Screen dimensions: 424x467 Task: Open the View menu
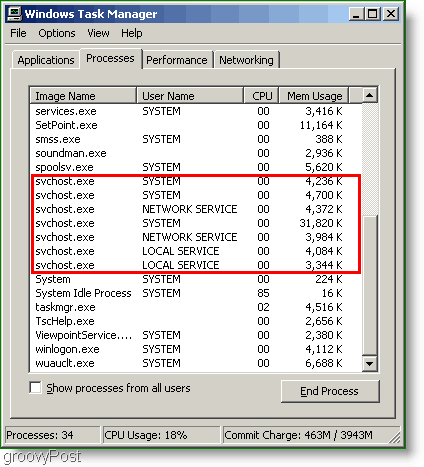point(98,33)
